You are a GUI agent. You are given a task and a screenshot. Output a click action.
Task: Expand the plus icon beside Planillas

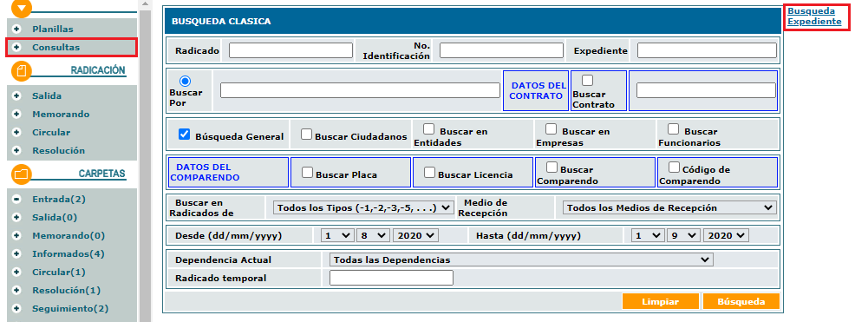pyautogui.click(x=16, y=29)
